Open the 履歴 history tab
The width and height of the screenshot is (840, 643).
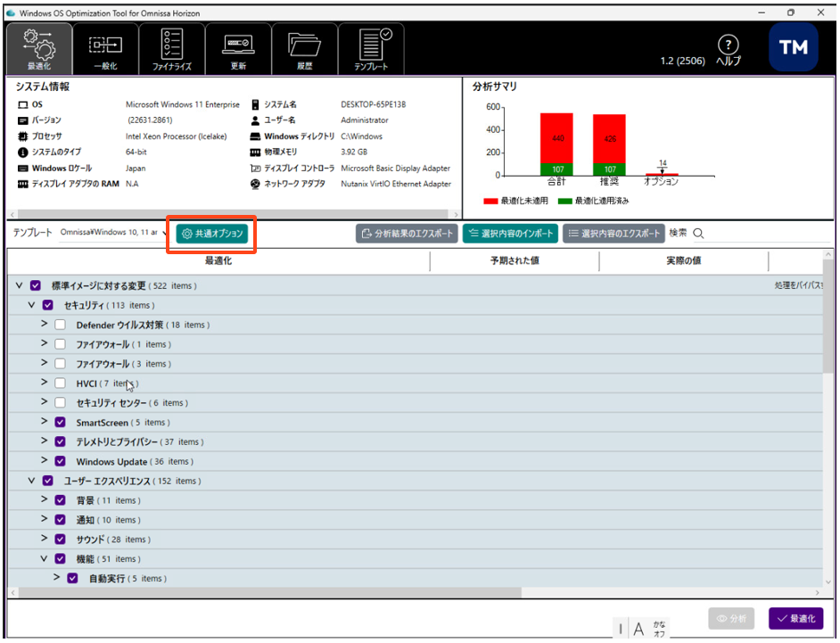304,48
